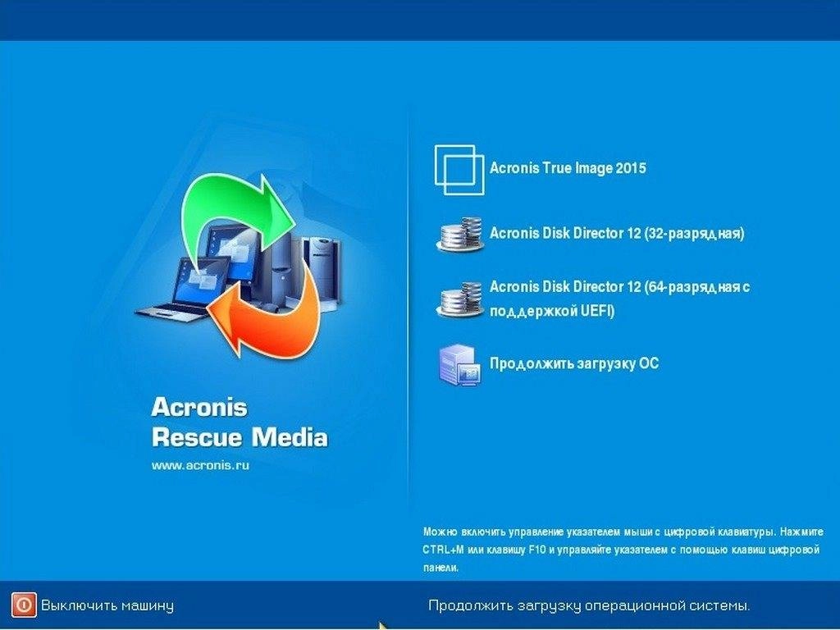
Task: Click the Acronis True Image 2015 icon
Action: [459, 169]
